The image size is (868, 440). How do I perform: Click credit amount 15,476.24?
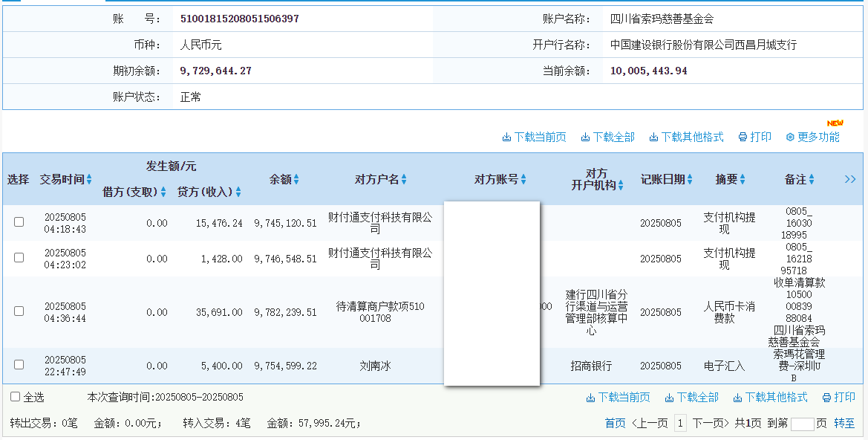219,223
